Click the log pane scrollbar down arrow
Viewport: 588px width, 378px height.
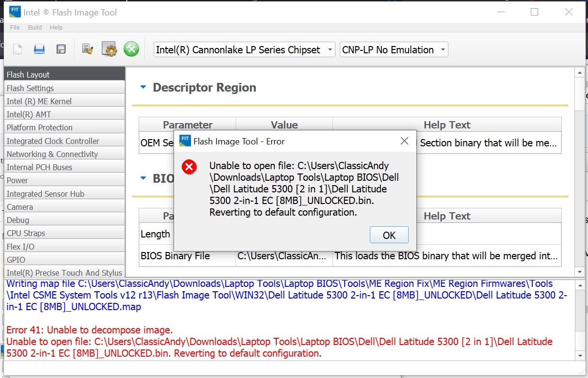pyautogui.click(x=579, y=355)
